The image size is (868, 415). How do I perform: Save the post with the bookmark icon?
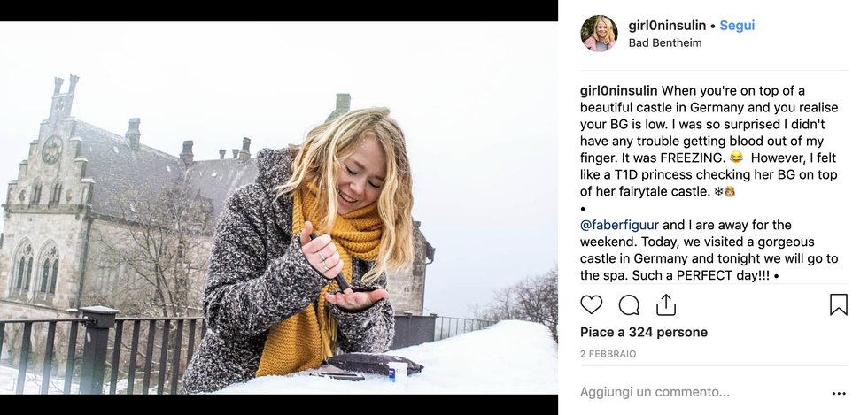point(838,305)
